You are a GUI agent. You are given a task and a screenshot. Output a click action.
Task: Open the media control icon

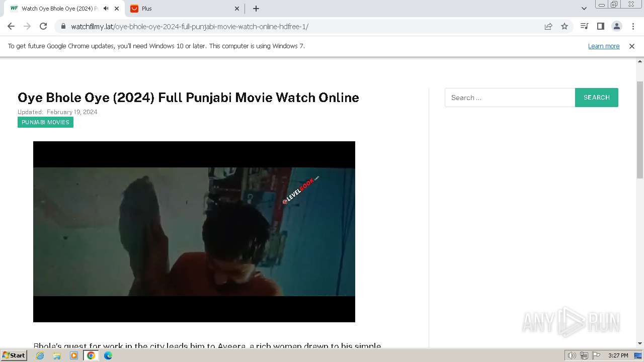click(584, 26)
